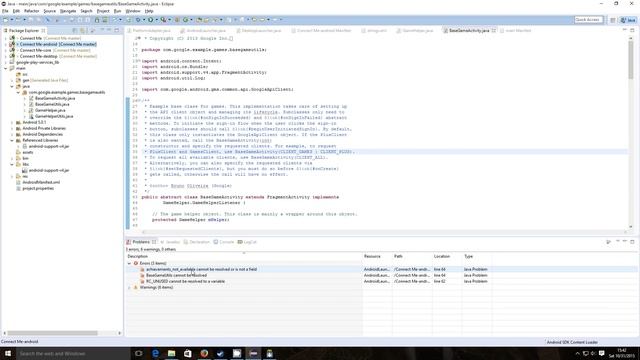The width and height of the screenshot is (640, 360).
Task: Minimize the Package Explorer view
Action: (x=109, y=30)
